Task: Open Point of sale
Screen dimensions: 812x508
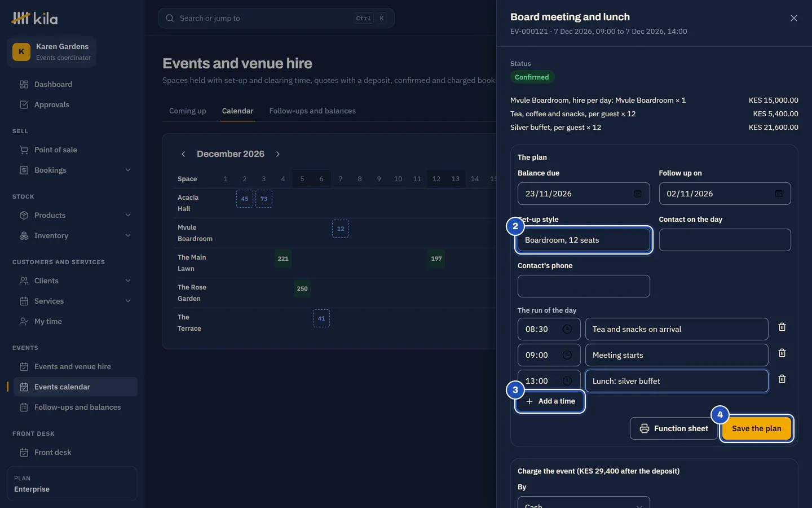Action: (75, 150)
